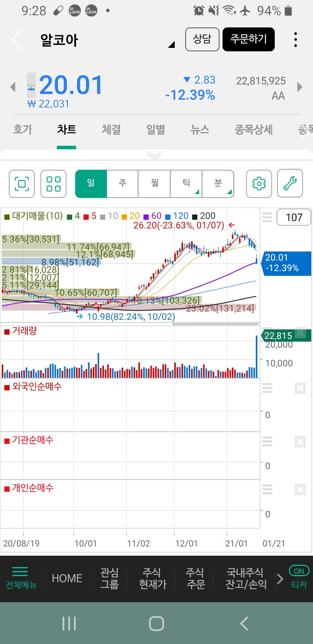
Task: Tap the blue 20.01 price tag on axis
Action: click(x=286, y=263)
